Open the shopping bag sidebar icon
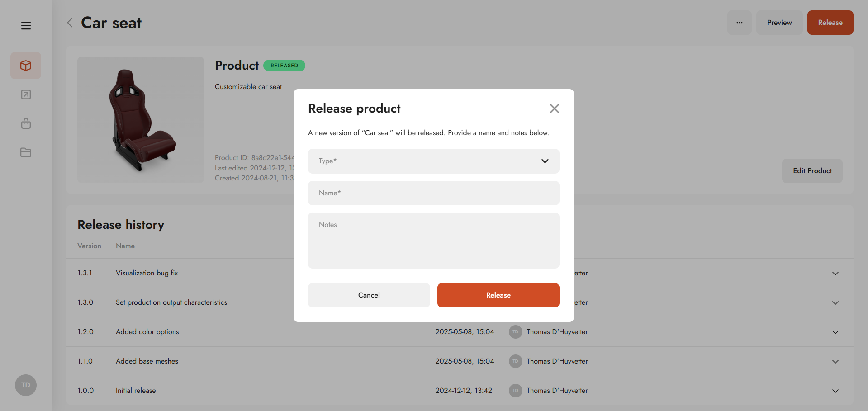 pos(26,123)
